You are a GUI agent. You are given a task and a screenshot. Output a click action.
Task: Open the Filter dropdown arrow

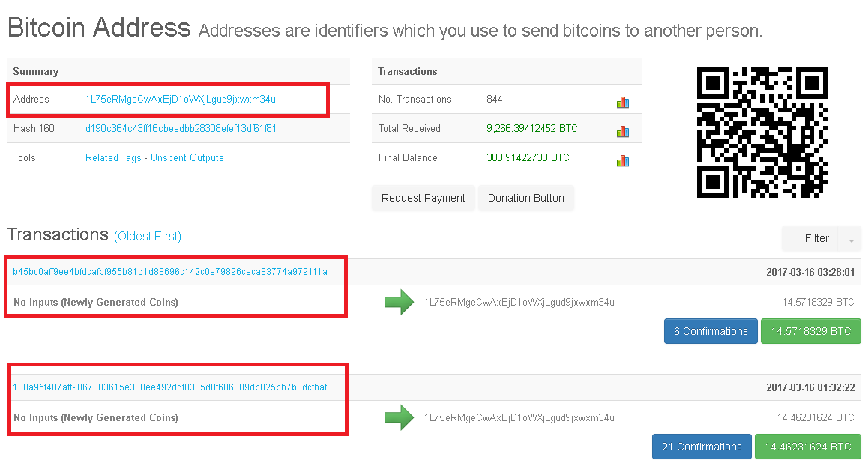click(851, 240)
